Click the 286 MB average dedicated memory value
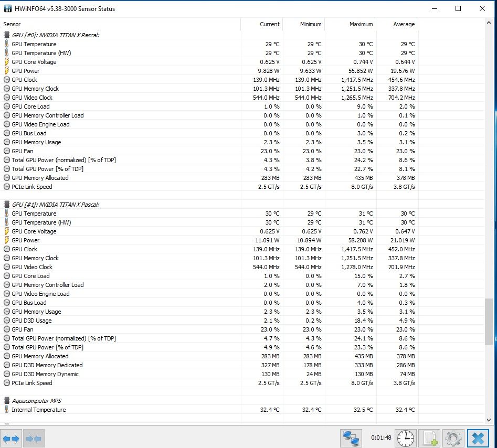497x448 pixels. click(x=406, y=365)
